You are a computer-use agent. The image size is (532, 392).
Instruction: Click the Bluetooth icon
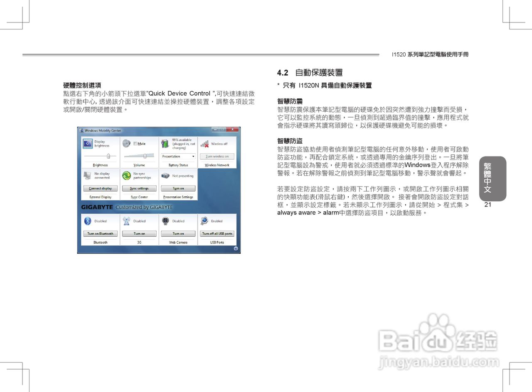click(87, 220)
